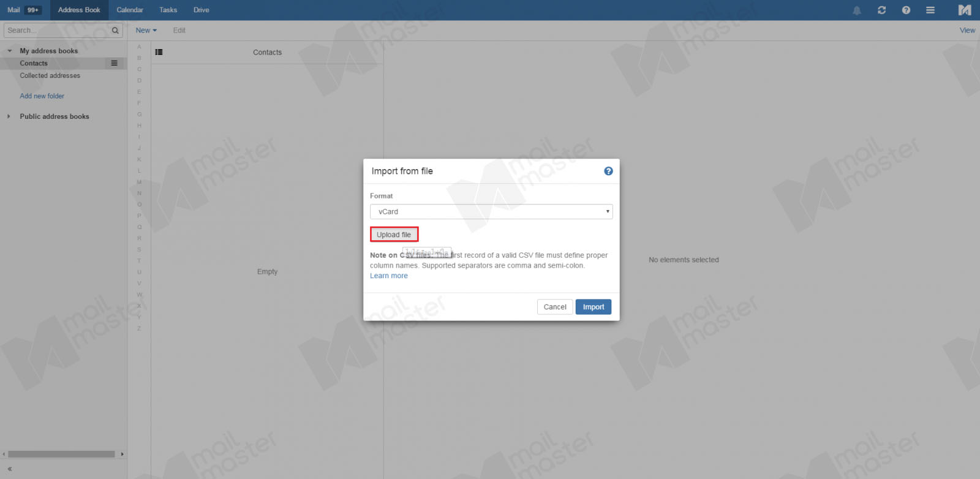Image resolution: width=980 pixels, height=479 pixels.
Task: Click the Mail Master logo icon
Action: [x=965, y=10]
